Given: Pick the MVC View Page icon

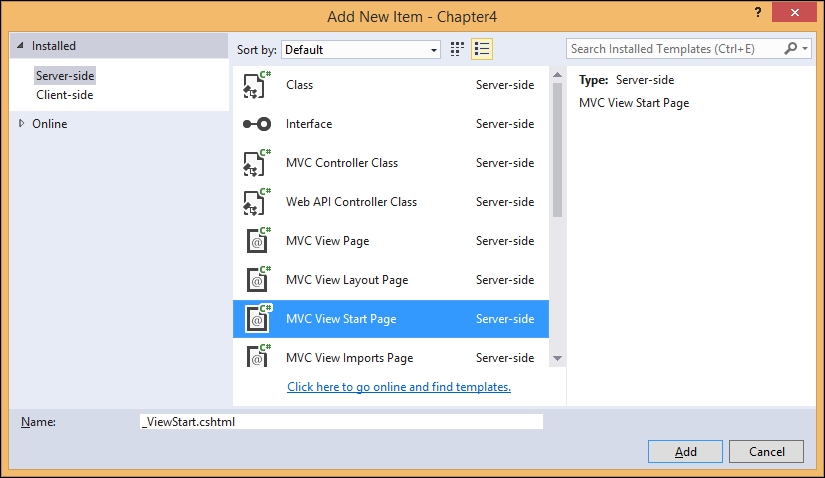Looking at the screenshot, I should (x=258, y=241).
